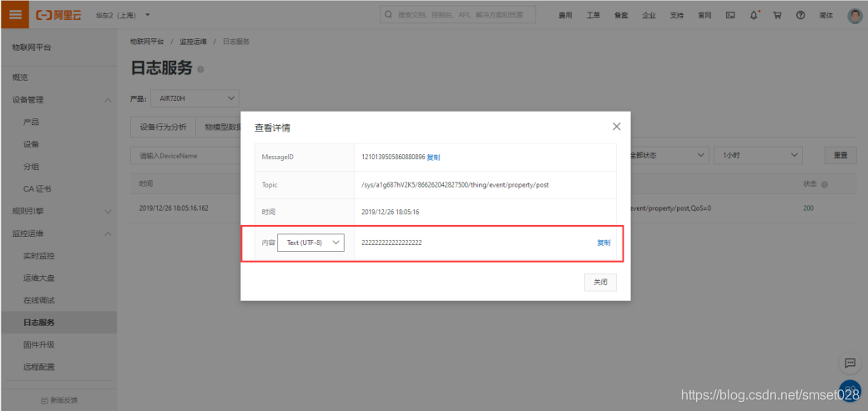Open 工单 in the top bar
Image resolution: width=868 pixels, height=411 pixels.
593,16
